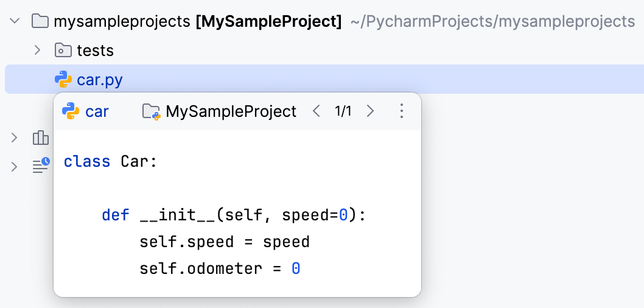Click the "class Car:" line in preview
This screenshot has height=308, width=644.
[x=110, y=162]
